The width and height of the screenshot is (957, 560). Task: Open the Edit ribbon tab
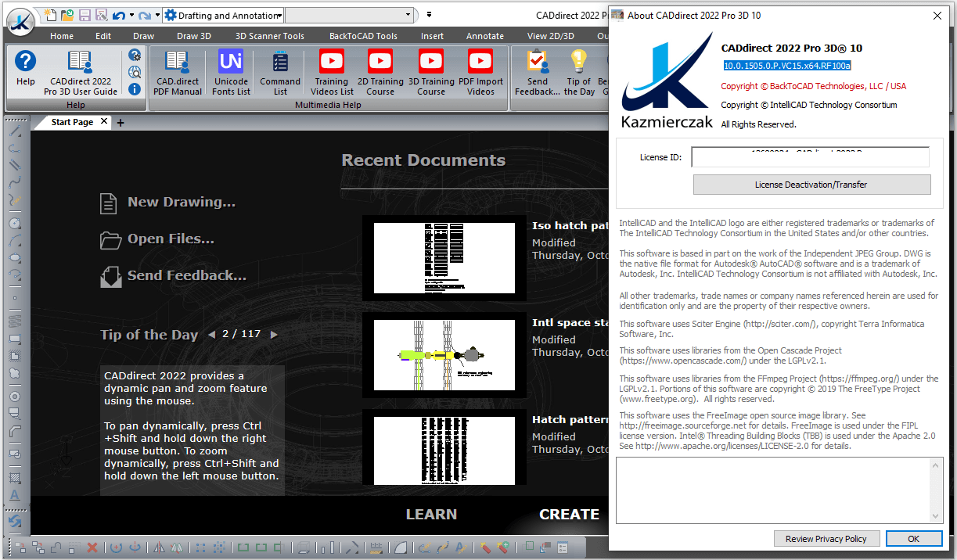103,36
